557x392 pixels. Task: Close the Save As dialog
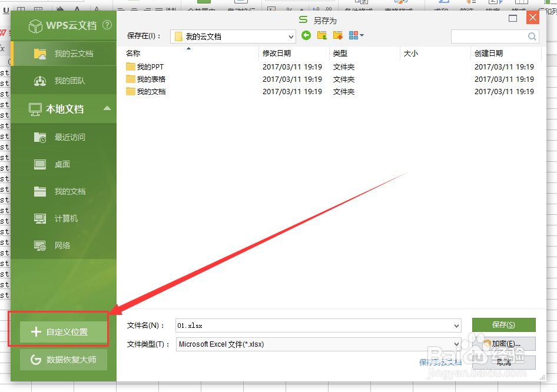[533, 18]
